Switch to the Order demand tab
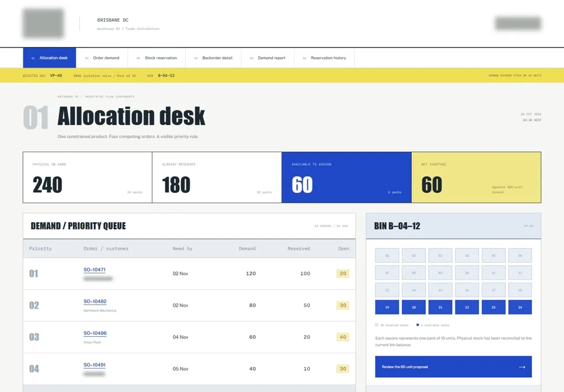The width and height of the screenshot is (564, 392). click(102, 58)
